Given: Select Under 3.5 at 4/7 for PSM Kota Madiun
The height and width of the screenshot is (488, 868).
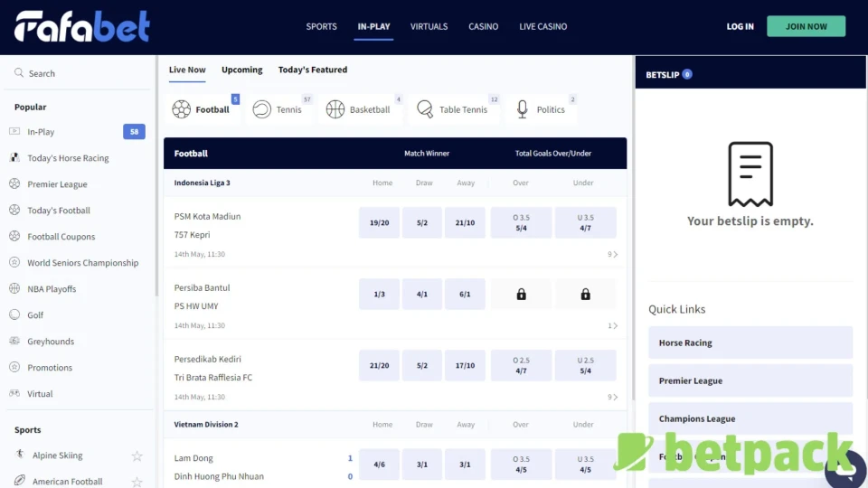Looking at the screenshot, I should 585,222.
